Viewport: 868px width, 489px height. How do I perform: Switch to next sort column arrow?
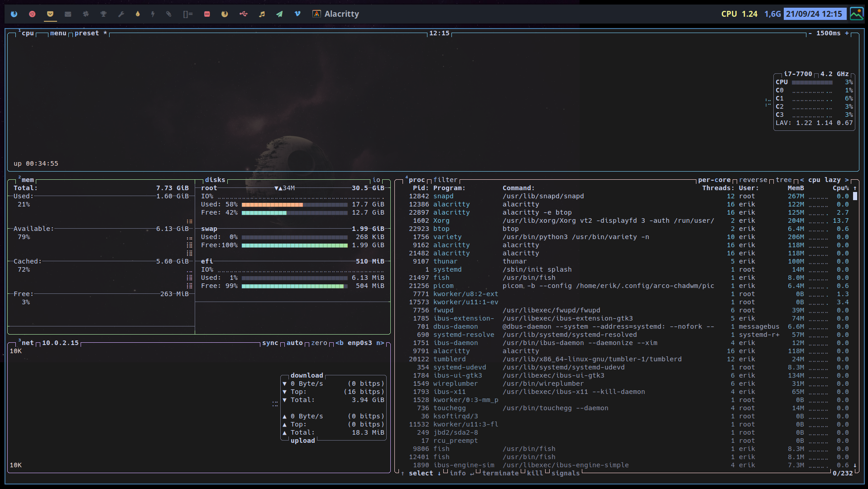(x=847, y=180)
